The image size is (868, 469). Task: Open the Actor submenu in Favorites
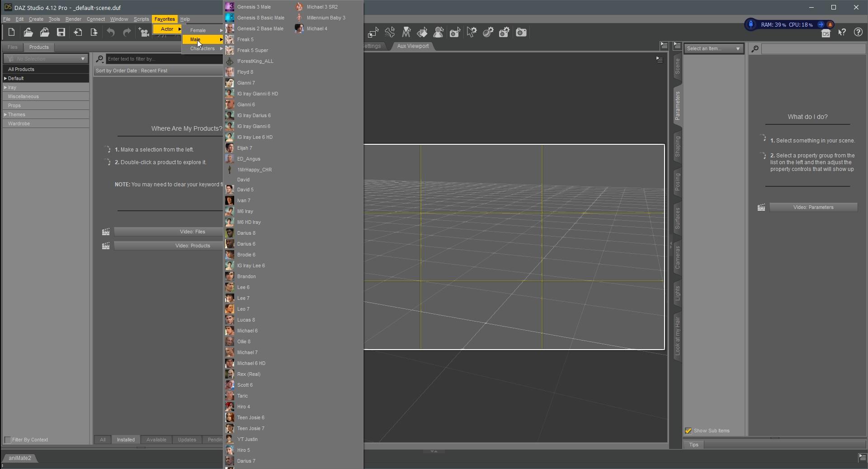pos(167,29)
